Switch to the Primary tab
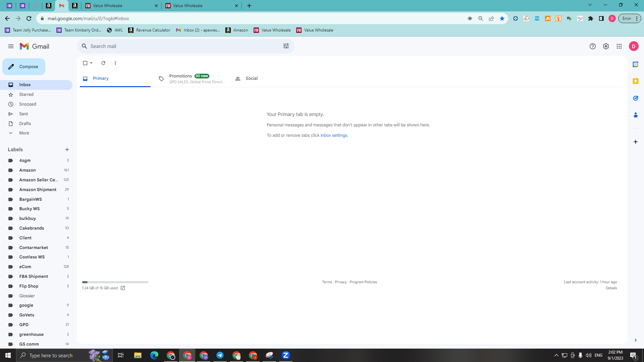The image size is (644, 362). click(x=115, y=78)
